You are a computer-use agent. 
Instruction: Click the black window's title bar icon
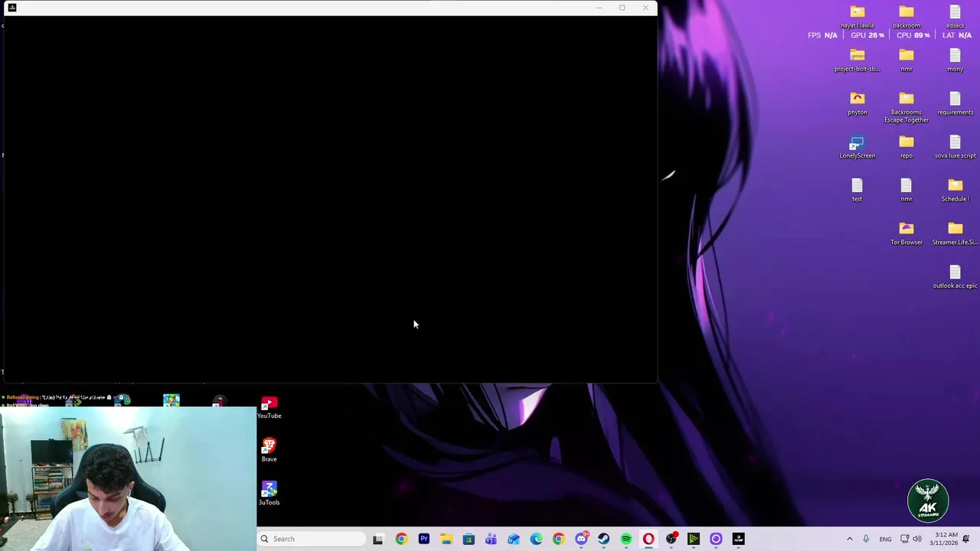click(x=11, y=8)
